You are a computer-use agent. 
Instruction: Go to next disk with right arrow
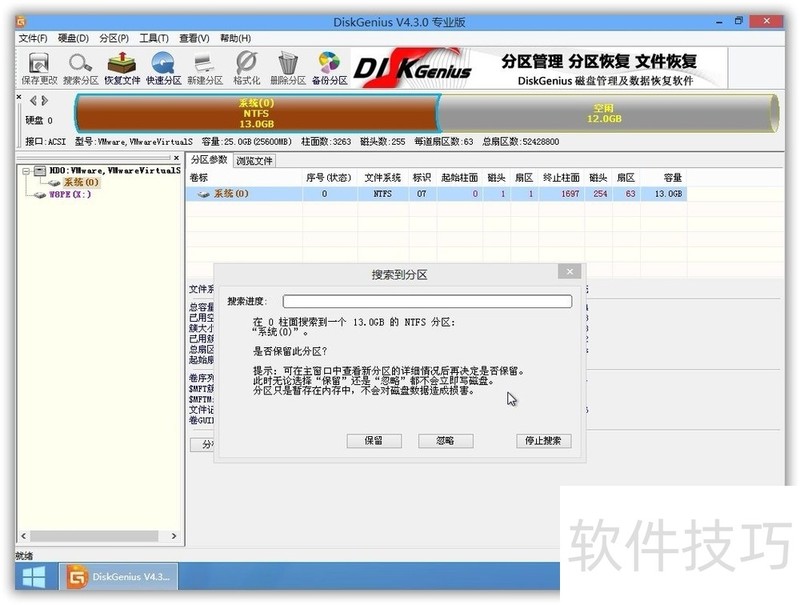tap(44, 100)
